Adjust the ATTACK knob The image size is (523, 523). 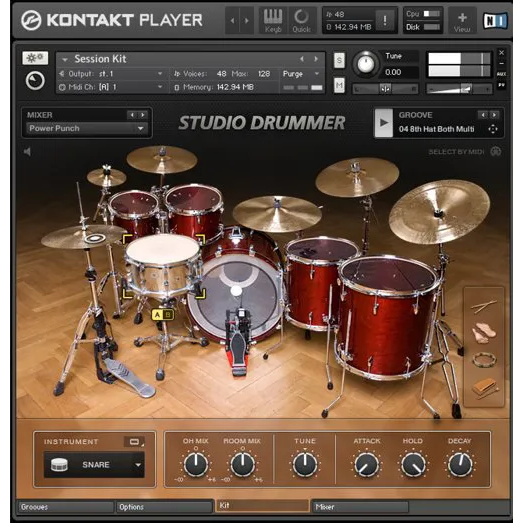tap(367, 464)
